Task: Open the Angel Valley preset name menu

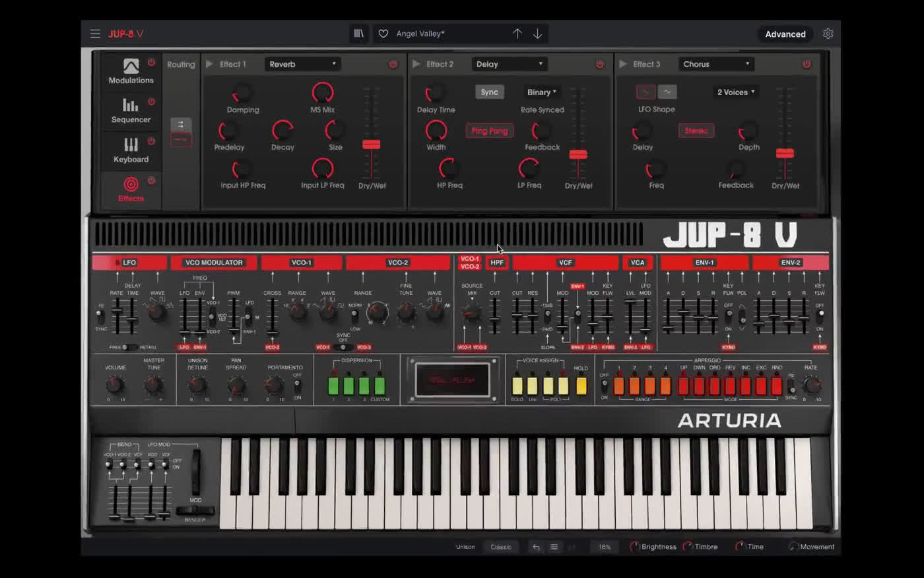Action: click(x=420, y=34)
